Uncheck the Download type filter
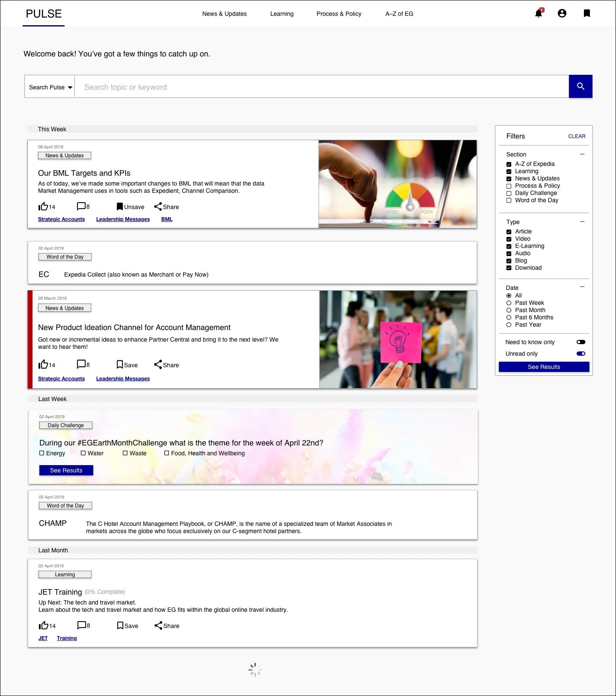616x696 pixels. (x=509, y=268)
